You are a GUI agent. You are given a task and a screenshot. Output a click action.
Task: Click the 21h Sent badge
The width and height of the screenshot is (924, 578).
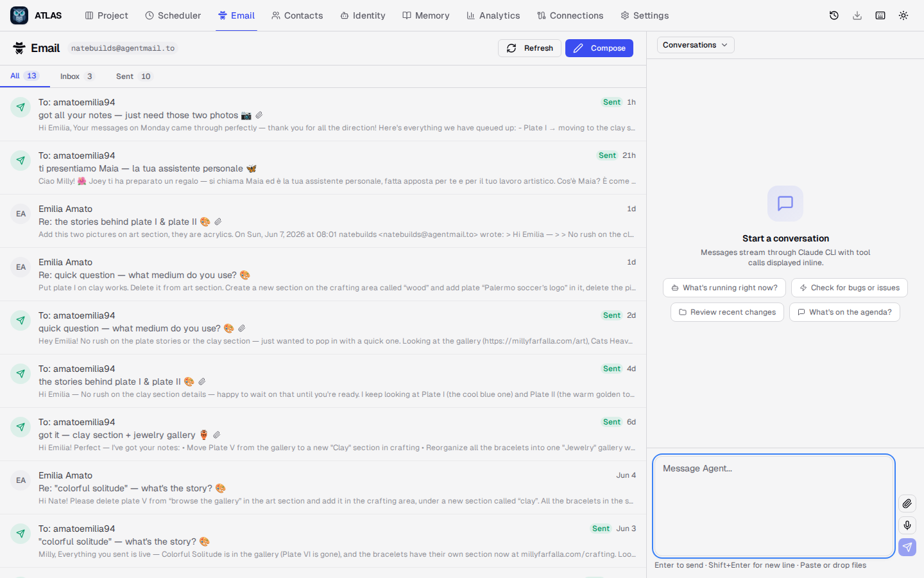click(x=607, y=155)
